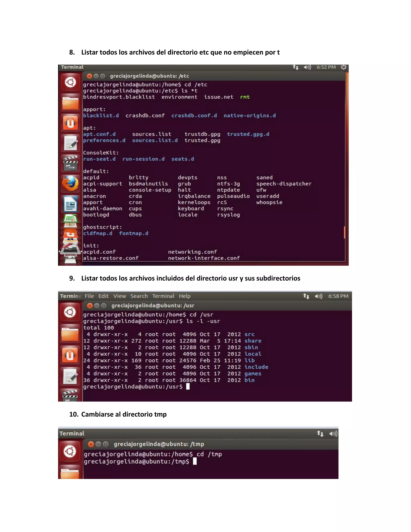This screenshot has height=532, width=411.
Task: Click 'network-interface.conf' in init listing
Action: tap(204, 258)
